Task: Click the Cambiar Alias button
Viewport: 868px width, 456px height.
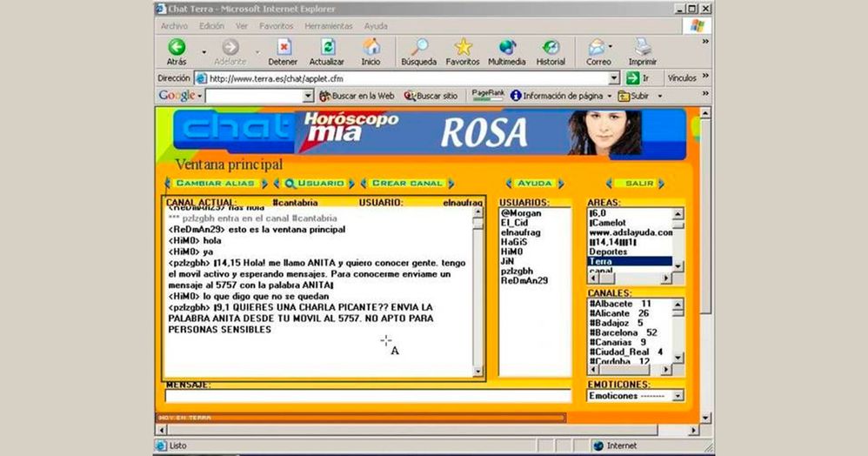Action: point(216,184)
